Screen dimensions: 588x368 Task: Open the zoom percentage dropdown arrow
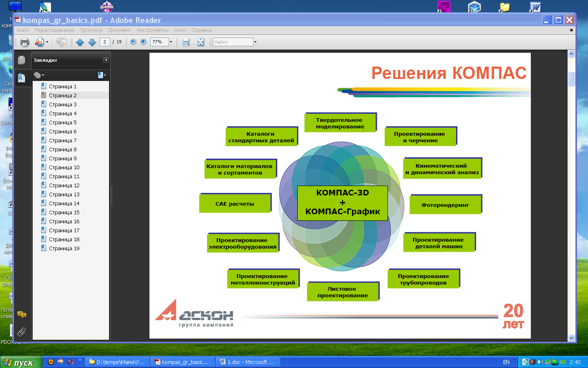click(x=171, y=42)
